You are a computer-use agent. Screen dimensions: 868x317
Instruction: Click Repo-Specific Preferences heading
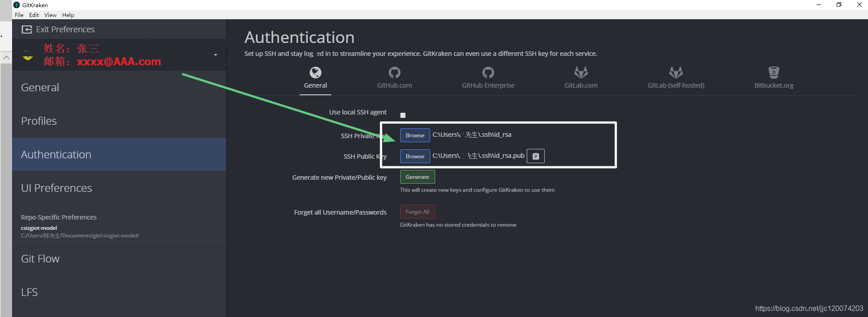(59, 217)
